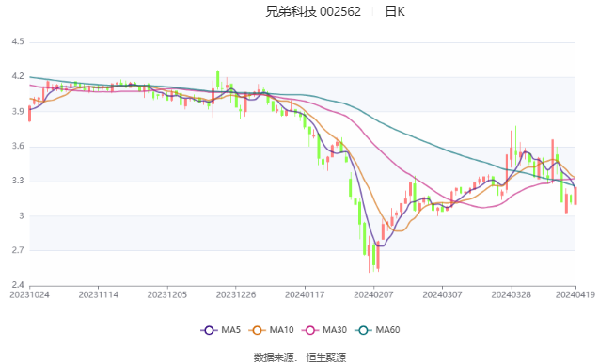
Task: Click the data source text 恒生聚源
Action: 326,357
